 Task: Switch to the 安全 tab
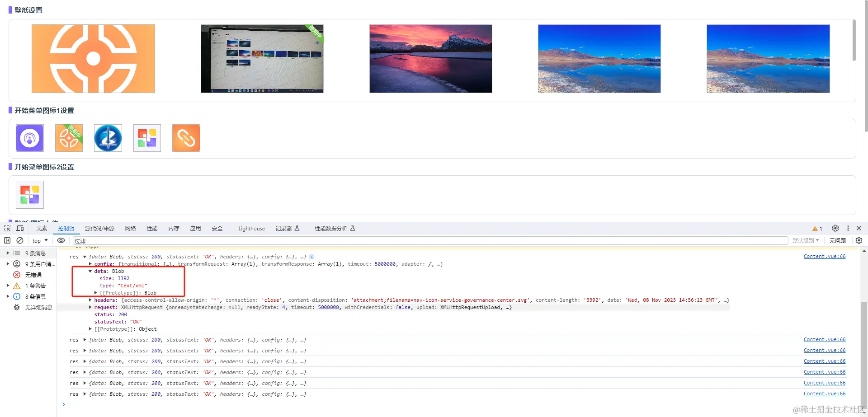pos(217,229)
